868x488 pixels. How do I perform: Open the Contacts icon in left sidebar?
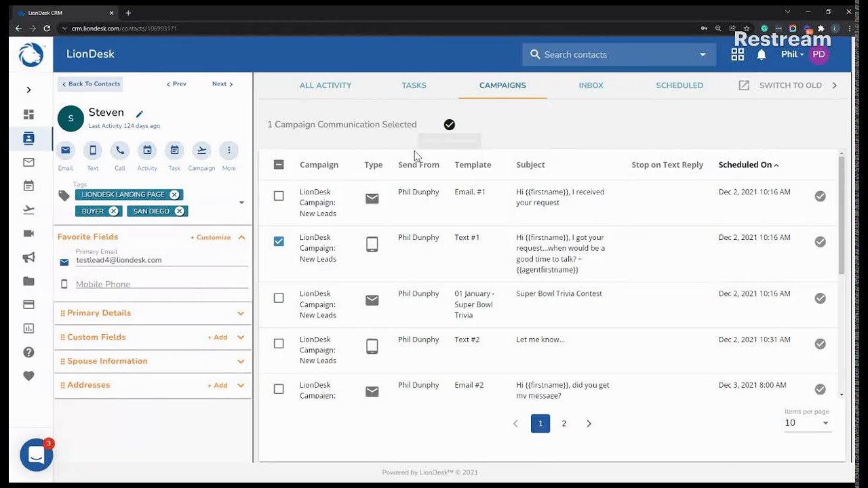point(28,139)
